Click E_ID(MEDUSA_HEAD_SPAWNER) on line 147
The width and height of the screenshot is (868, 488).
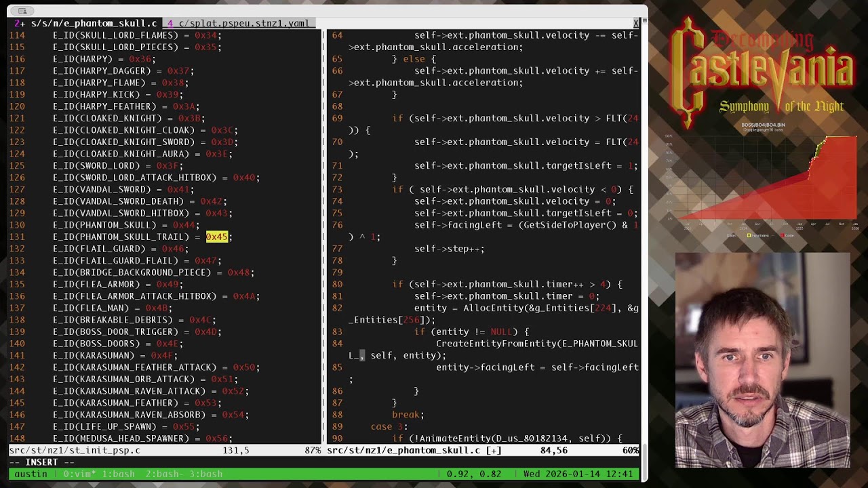coord(121,439)
